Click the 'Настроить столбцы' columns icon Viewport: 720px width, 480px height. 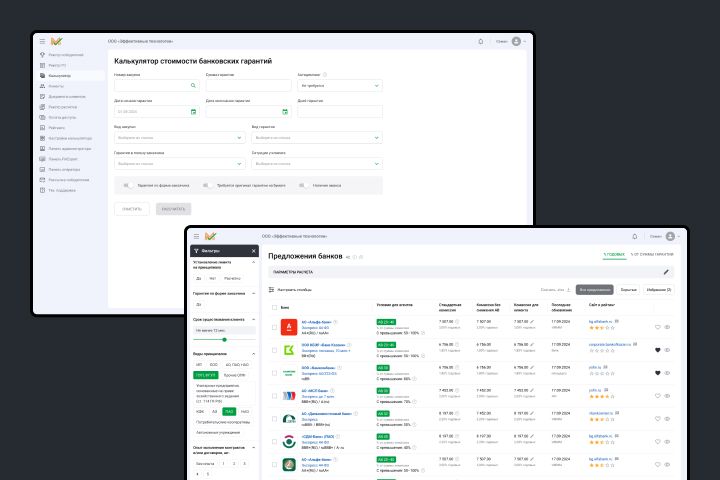click(x=271, y=290)
